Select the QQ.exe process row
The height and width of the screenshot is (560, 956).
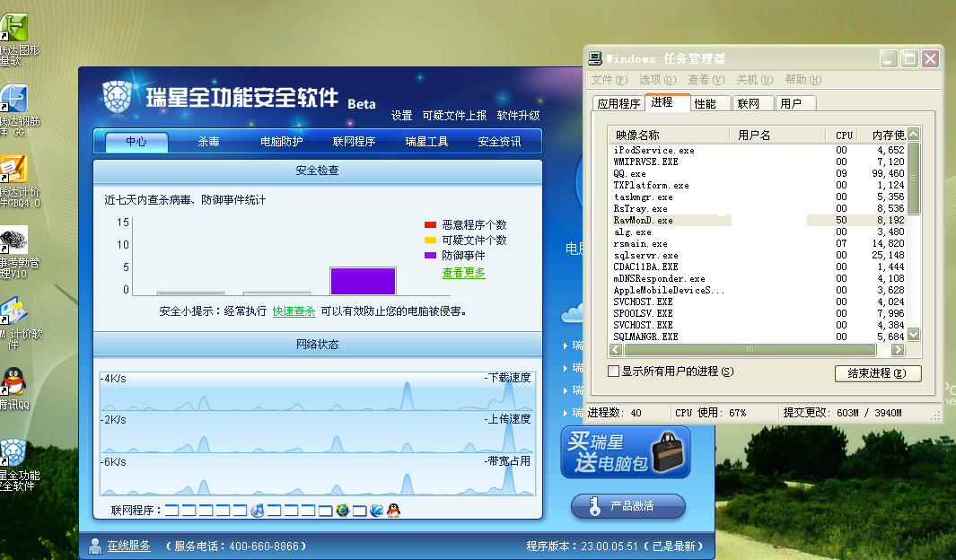click(x=759, y=173)
